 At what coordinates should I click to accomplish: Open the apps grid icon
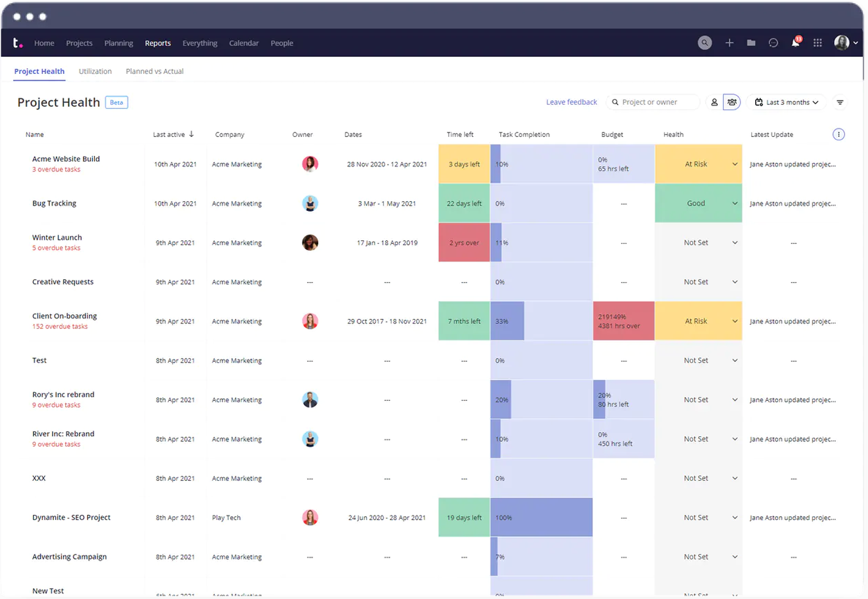pyautogui.click(x=818, y=43)
